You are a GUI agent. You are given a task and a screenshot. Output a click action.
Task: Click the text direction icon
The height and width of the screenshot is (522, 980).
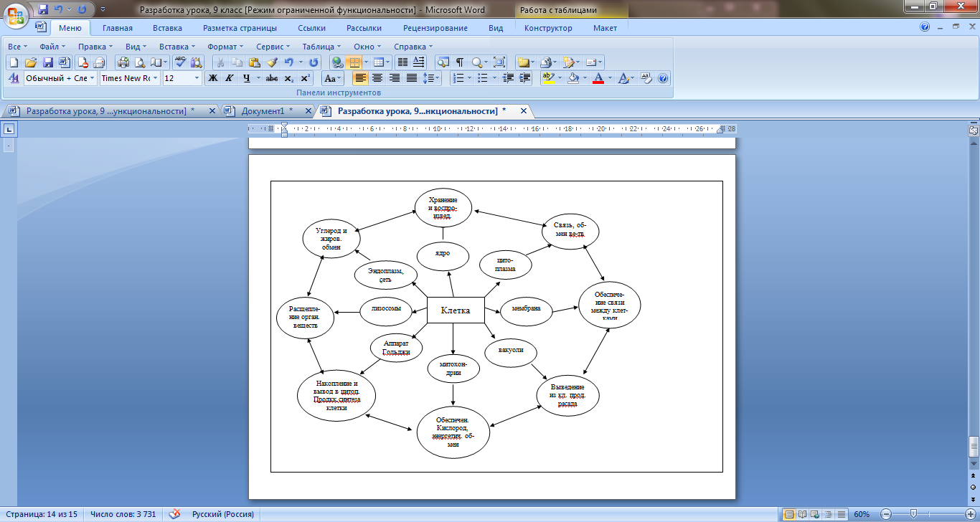[419, 62]
